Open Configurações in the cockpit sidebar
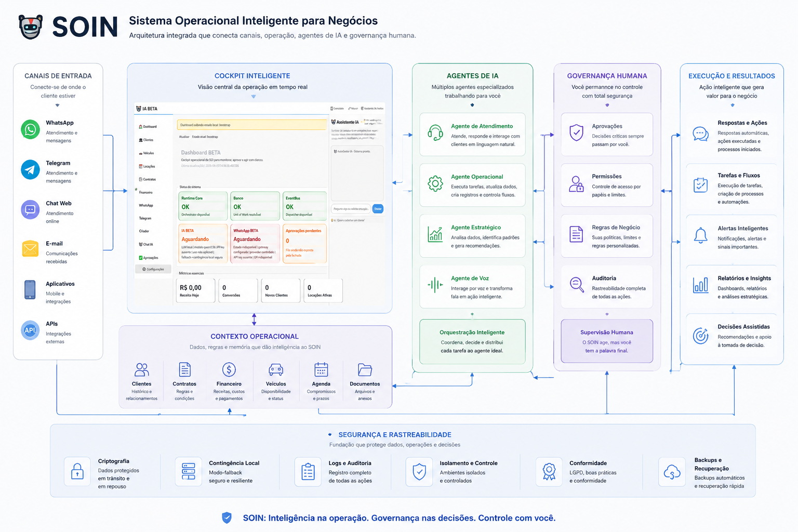The width and height of the screenshot is (798, 532). click(x=153, y=269)
